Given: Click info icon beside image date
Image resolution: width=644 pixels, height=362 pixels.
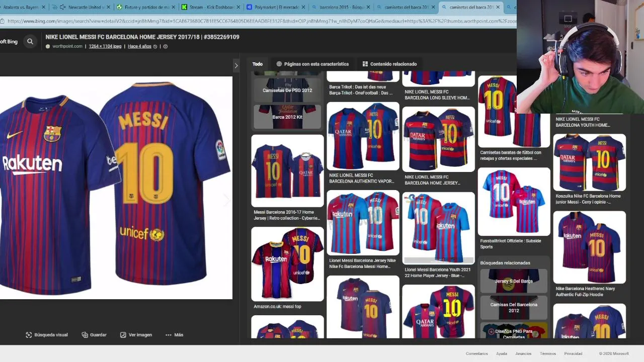Looking at the screenshot, I should [x=165, y=46].
